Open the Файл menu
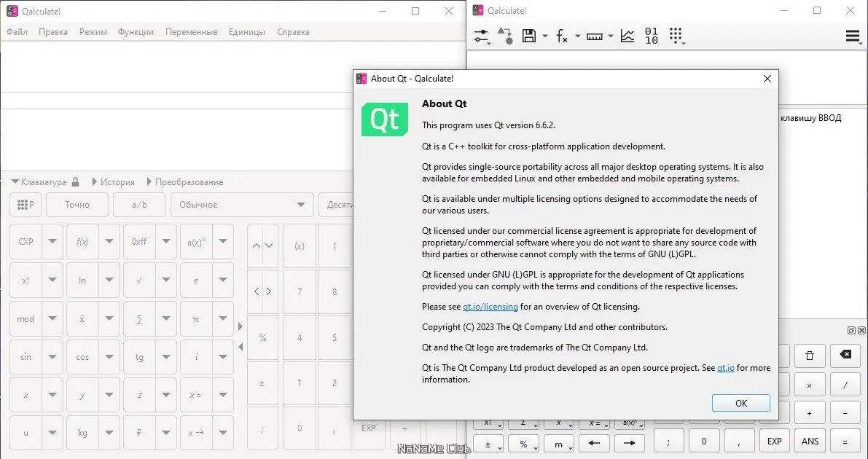Image resolution: width=868 pixels, height=459 pixels. coord(17,32)
